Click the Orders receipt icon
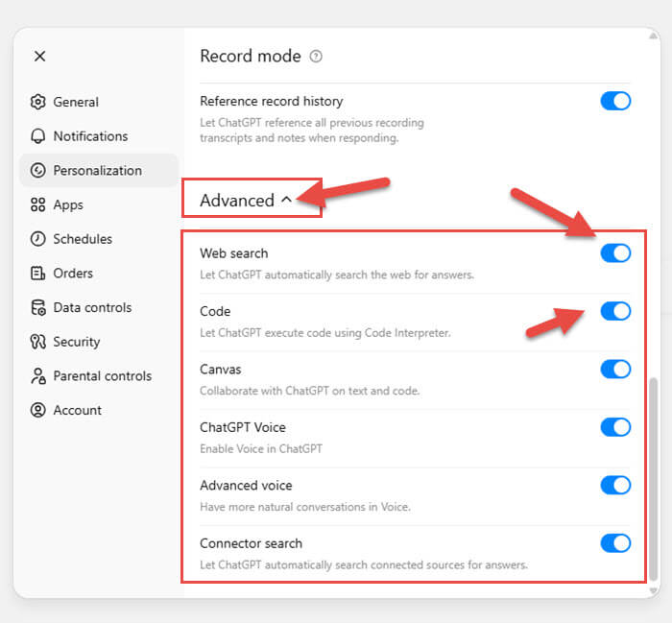The image size is (672, 623). (x=37, y=274)
